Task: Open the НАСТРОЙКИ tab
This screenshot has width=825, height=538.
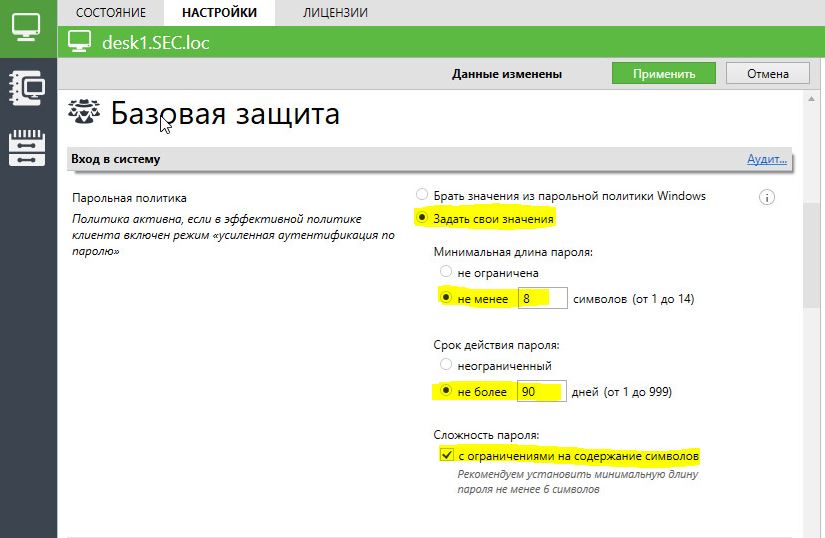Action: [219, 13]
